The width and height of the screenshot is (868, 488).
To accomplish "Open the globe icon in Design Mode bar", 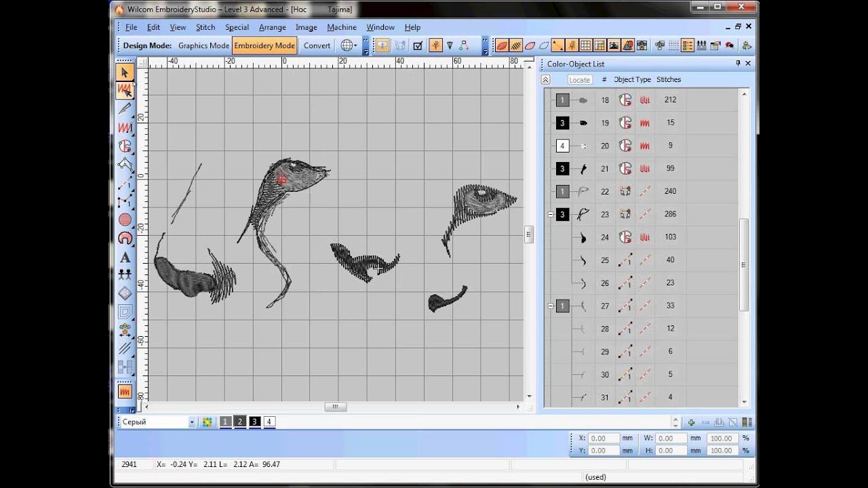I will (x=347, y=45).
